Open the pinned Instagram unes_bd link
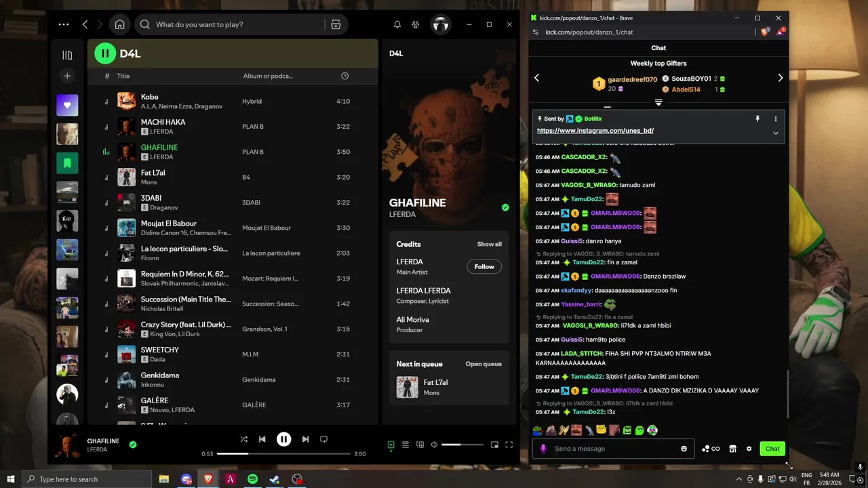Image resolution: width=868 pixels, height=488 pixels. pyautogui.click(x=595, y=131)
